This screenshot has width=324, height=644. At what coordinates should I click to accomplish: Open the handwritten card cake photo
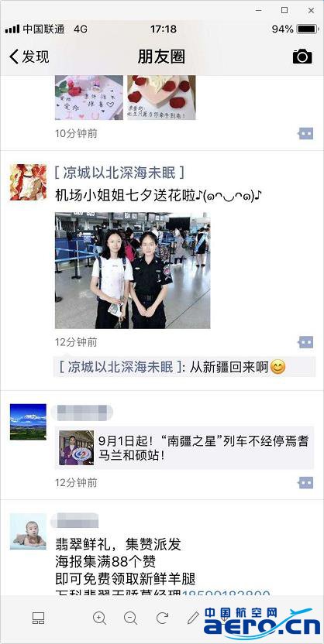(x=89, y=98)
